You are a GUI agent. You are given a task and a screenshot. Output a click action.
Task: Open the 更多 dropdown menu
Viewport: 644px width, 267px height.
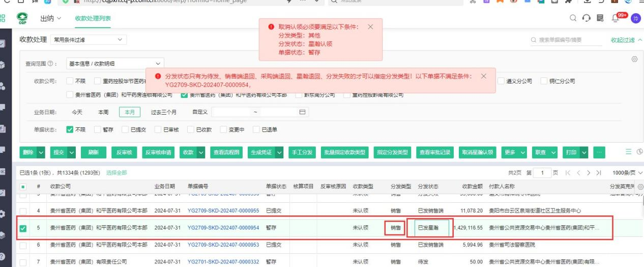tap(515, 152)
